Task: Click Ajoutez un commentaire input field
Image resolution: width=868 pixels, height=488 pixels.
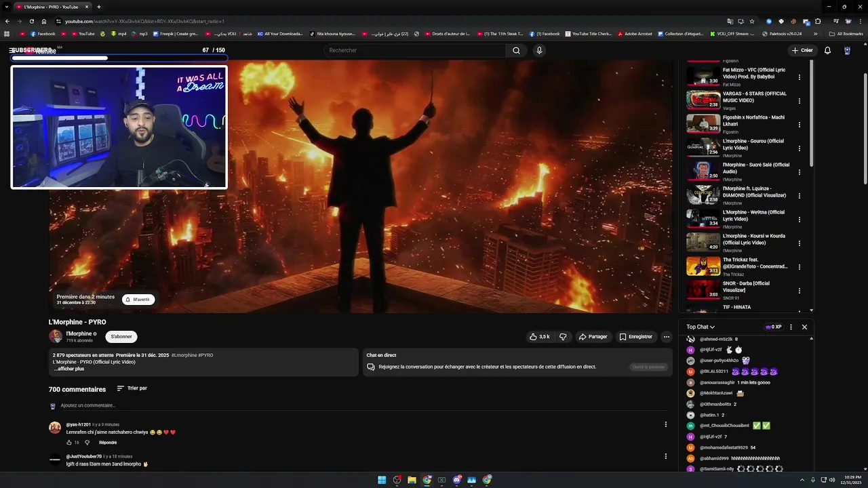Action: pos(363,405)
